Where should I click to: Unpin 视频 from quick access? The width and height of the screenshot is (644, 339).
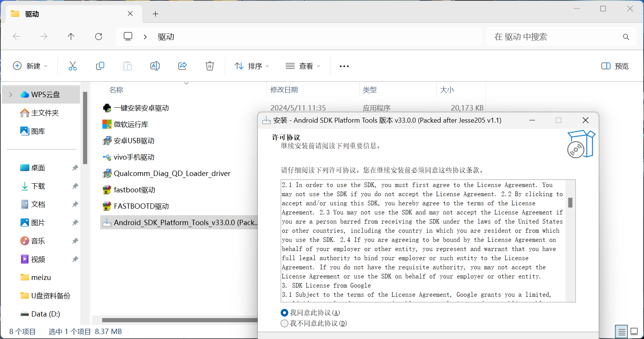coord(75,259)
